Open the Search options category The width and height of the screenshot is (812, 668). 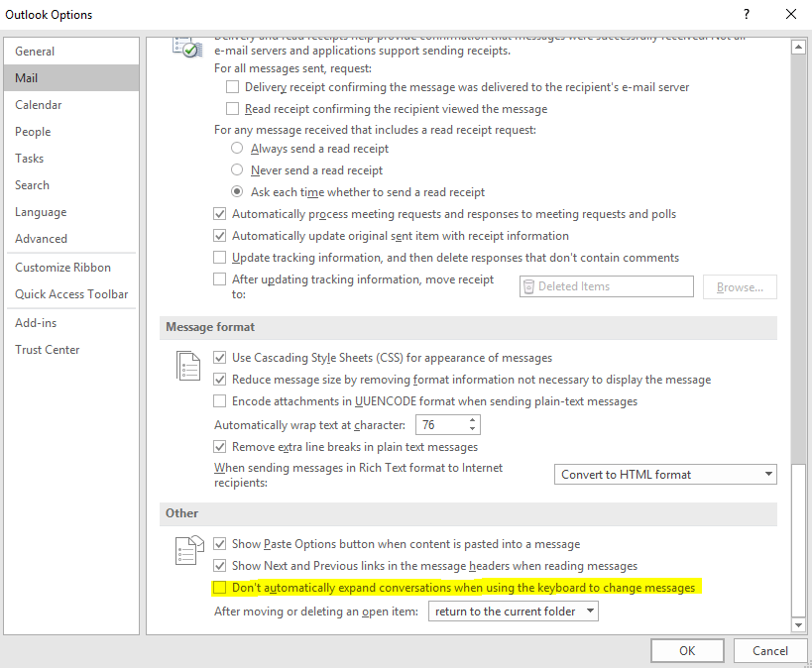71,185
